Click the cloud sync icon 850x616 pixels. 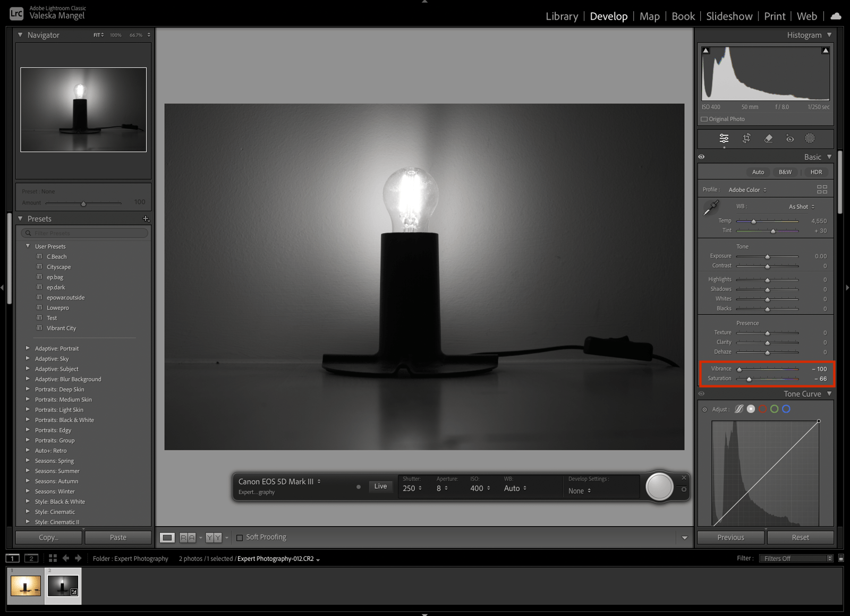(836, 16)
